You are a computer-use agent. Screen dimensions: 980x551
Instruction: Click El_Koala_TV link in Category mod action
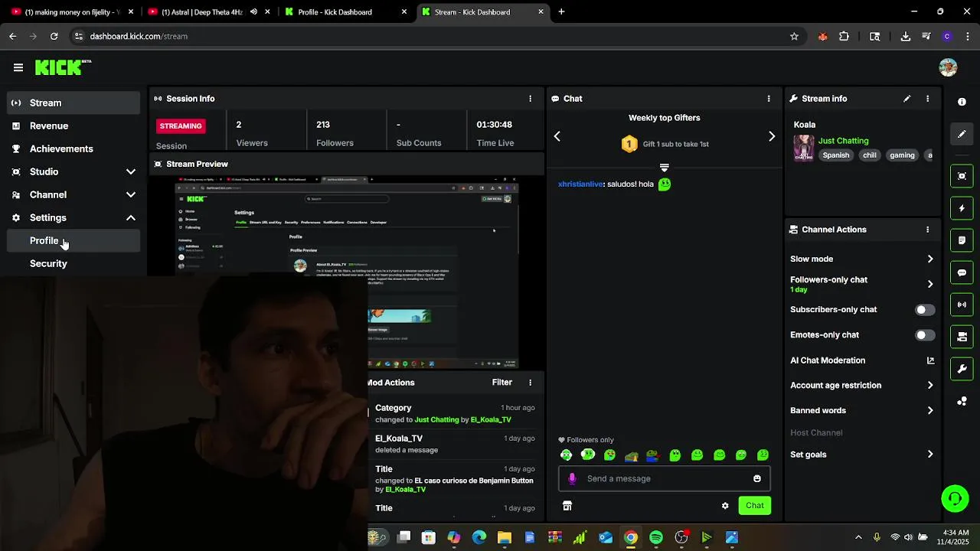tap(491, 420)
